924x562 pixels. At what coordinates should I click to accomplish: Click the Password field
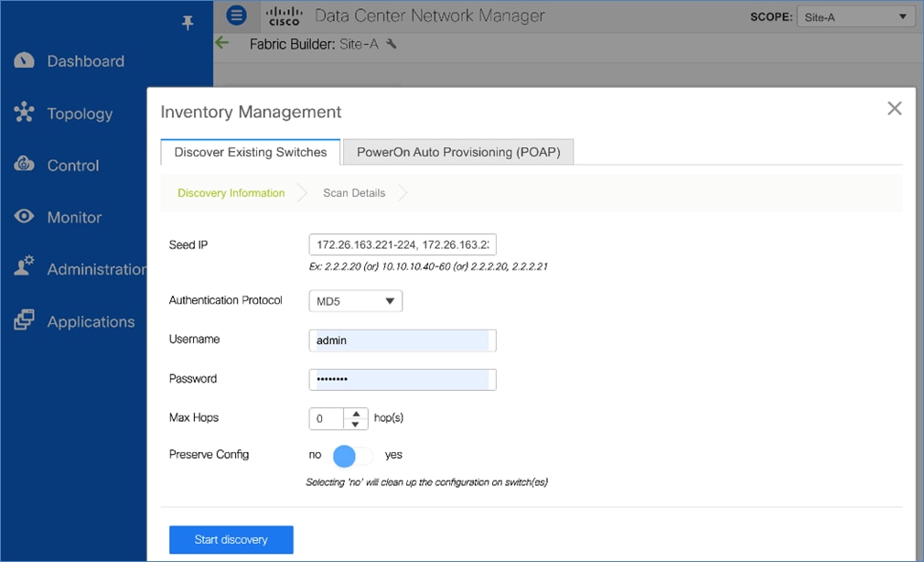pyautogui.click(x=403, y=379)
